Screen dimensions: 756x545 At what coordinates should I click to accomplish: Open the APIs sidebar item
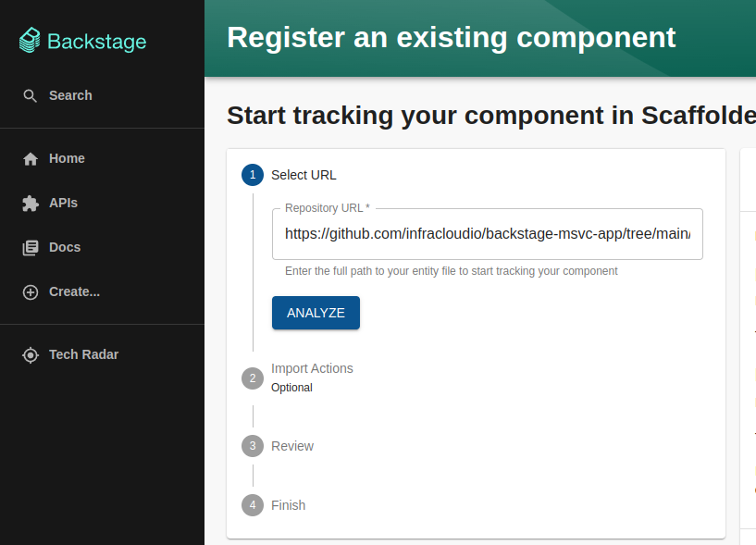point(63,203)
